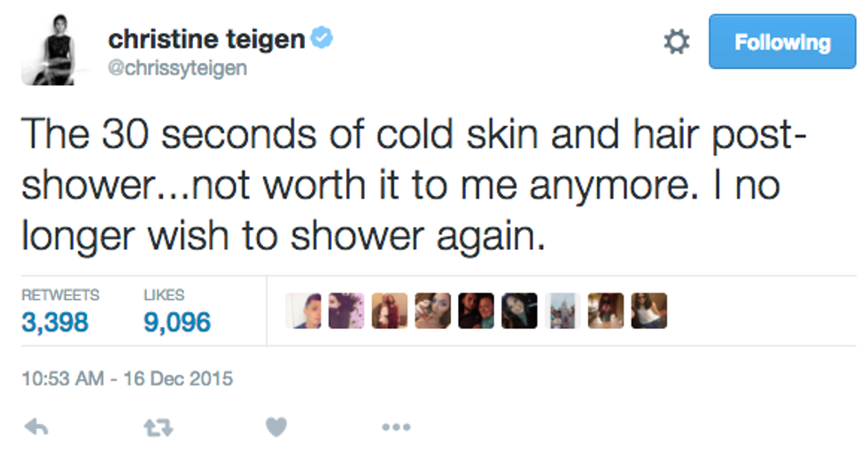The height and width of the screenshot is (451, 868).
Task: View the 3,398 retweets list
Action: [55, 322]
